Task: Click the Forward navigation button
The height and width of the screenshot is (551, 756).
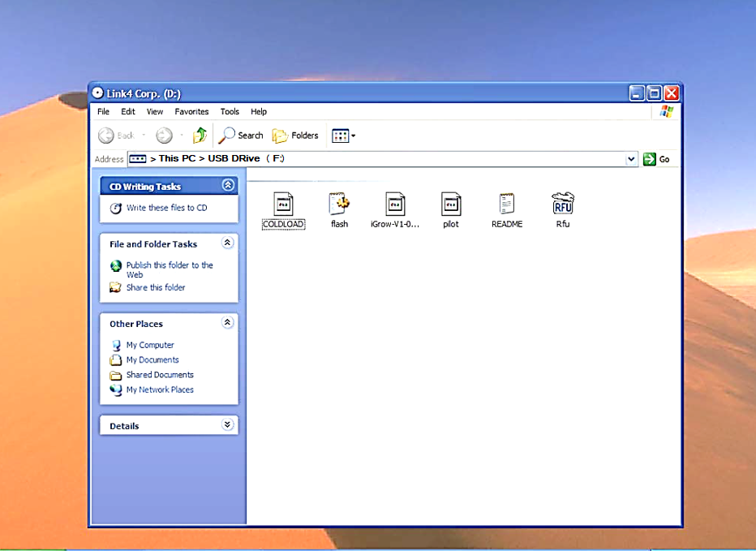Action: [x=164, y=136]
